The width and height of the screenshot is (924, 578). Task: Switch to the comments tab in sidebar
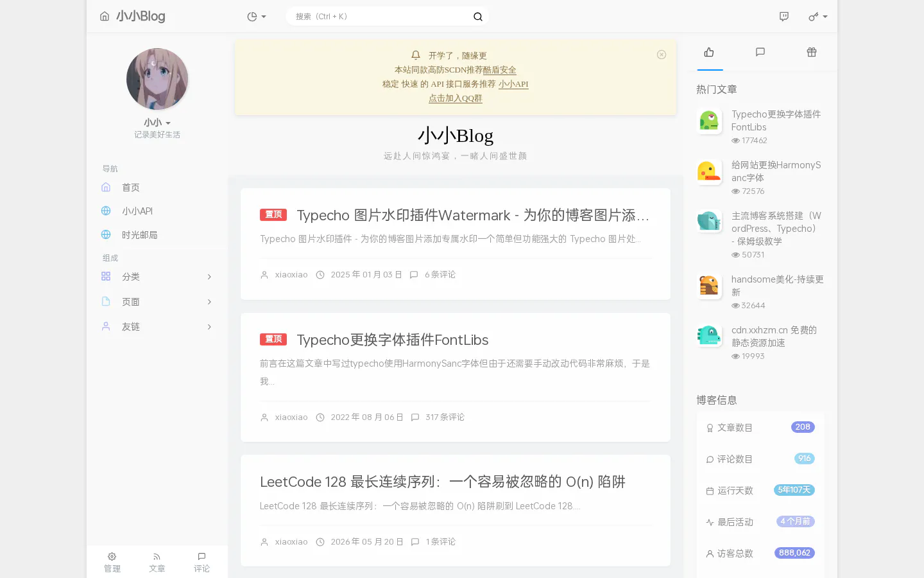(760, 52)
